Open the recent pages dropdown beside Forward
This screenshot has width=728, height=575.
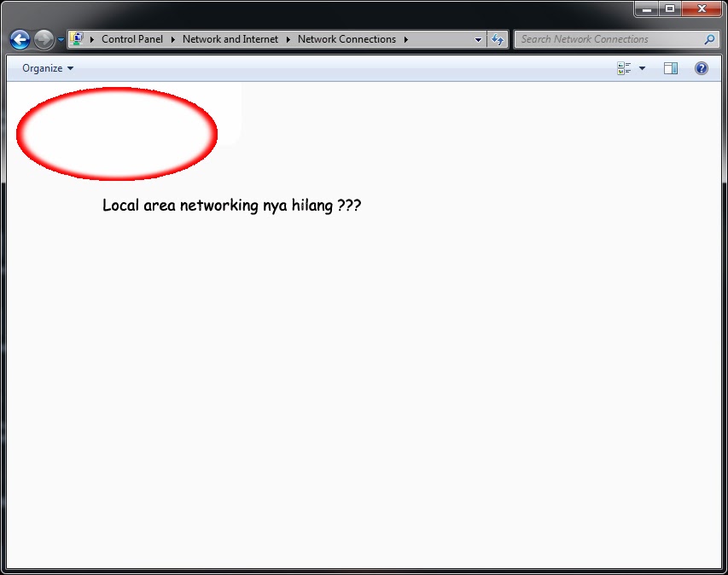60,39
